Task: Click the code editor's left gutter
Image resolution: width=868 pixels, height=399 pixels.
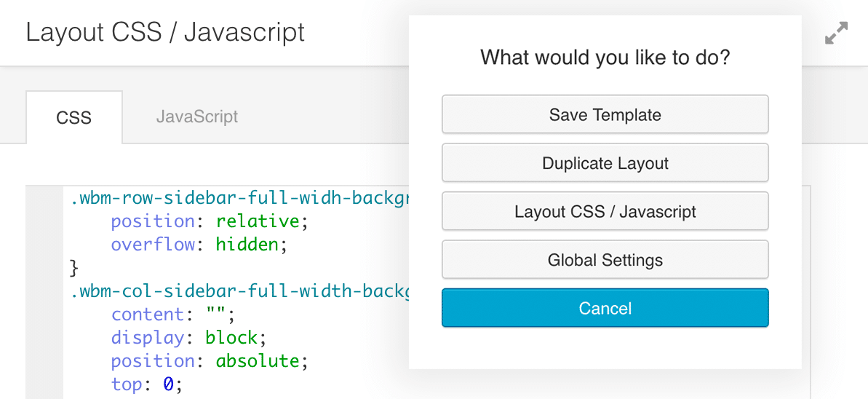Action: tap(44, 291)
